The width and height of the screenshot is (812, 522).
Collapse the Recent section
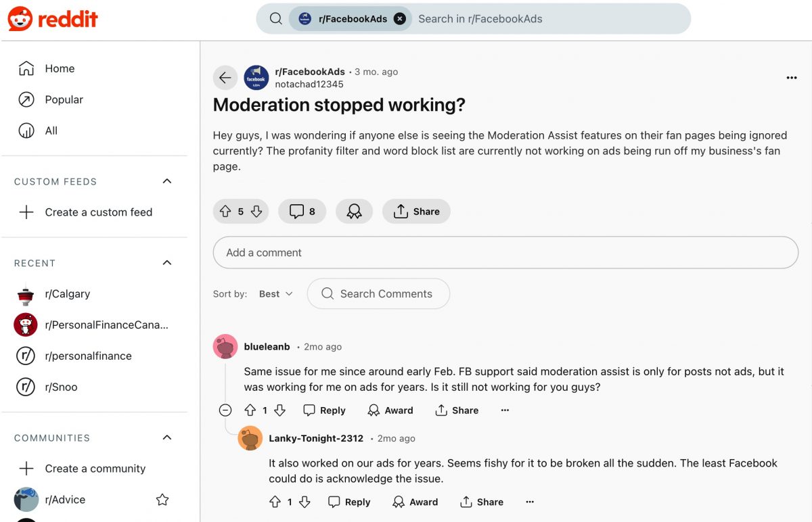click(167, 263)
